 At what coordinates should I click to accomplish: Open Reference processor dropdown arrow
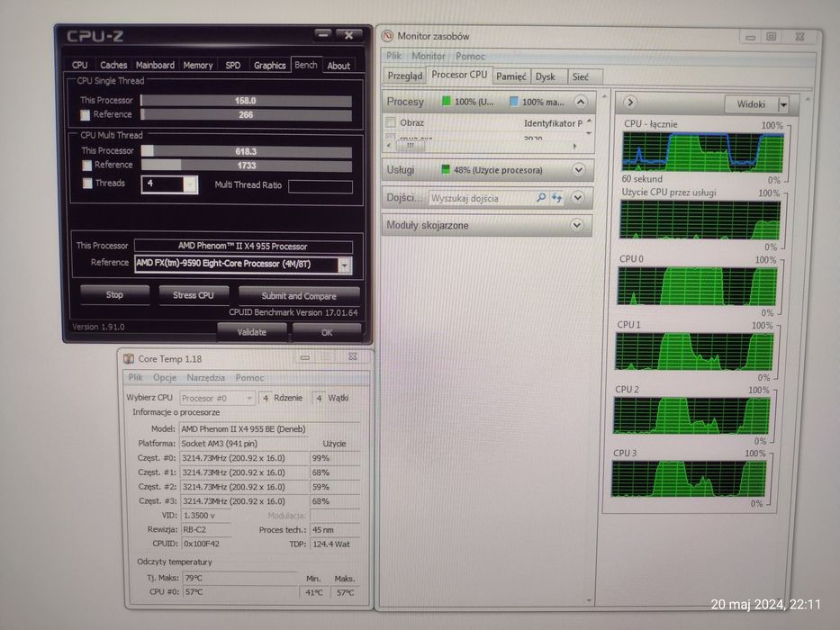tap(345, 265)
